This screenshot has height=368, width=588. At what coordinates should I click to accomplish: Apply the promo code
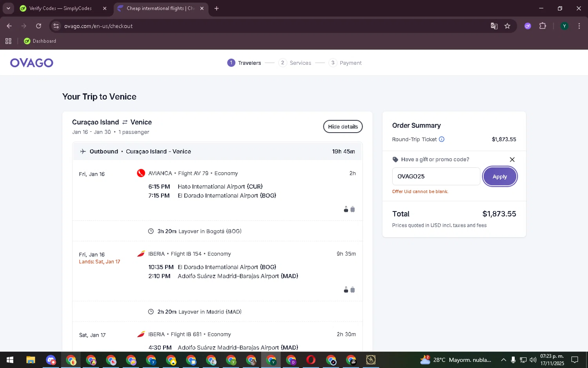coord(499,177)
